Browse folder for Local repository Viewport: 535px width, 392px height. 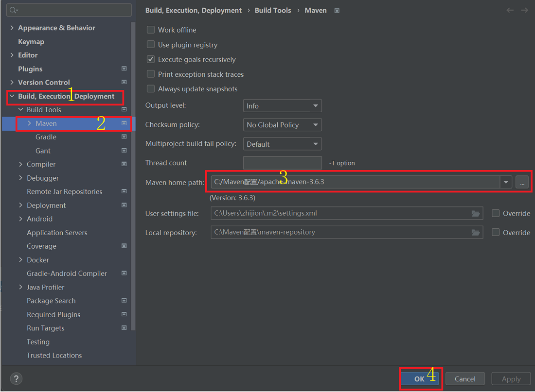point(476,233)
